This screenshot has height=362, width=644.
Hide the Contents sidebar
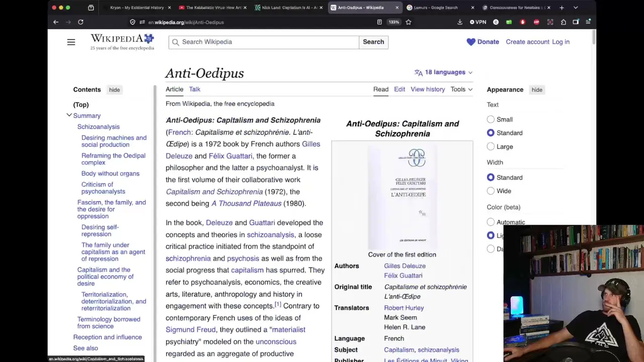[114, 90]
